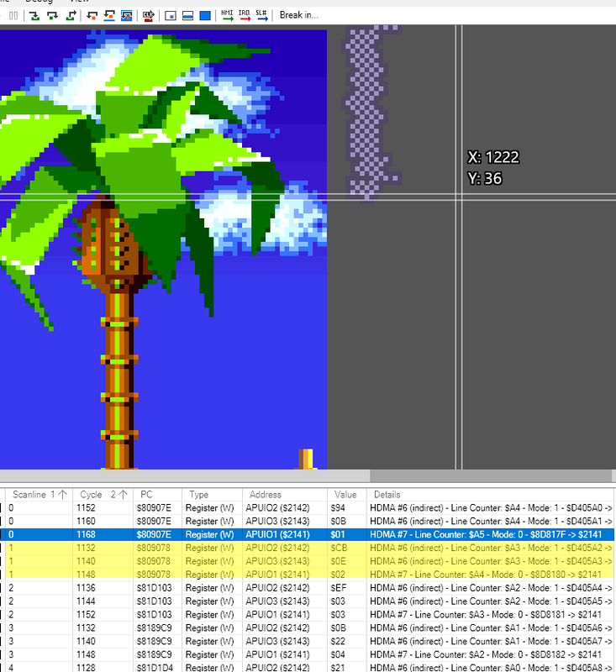Run to scanline SL# icon
Image resolution: width=616 pixels, height=672 pixels.
click(261, 15)
